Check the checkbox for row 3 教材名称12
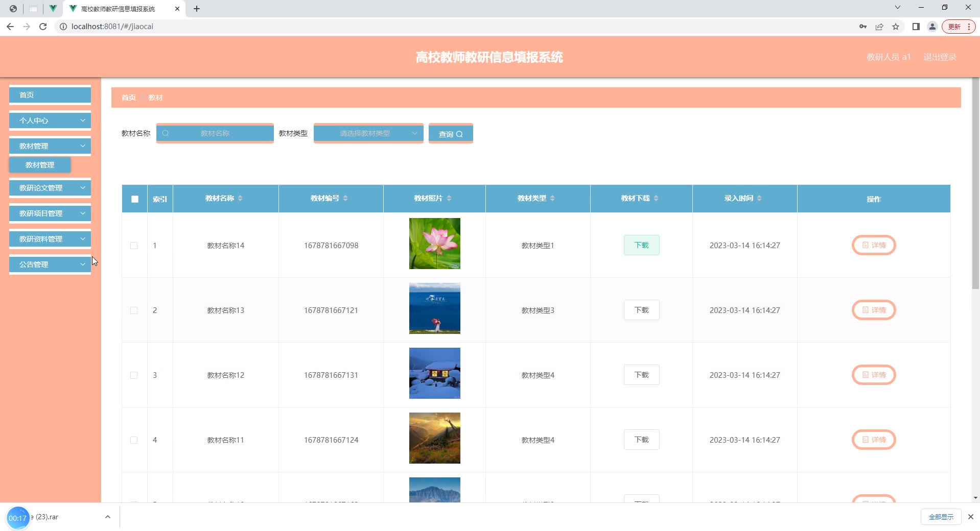980x531 pixels. 134,375
